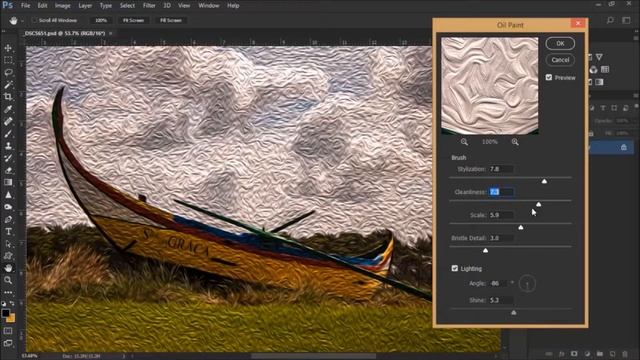Select the Rectangular Marquee tool
Viewport: 640px width, 360px height.
point(8,60)
